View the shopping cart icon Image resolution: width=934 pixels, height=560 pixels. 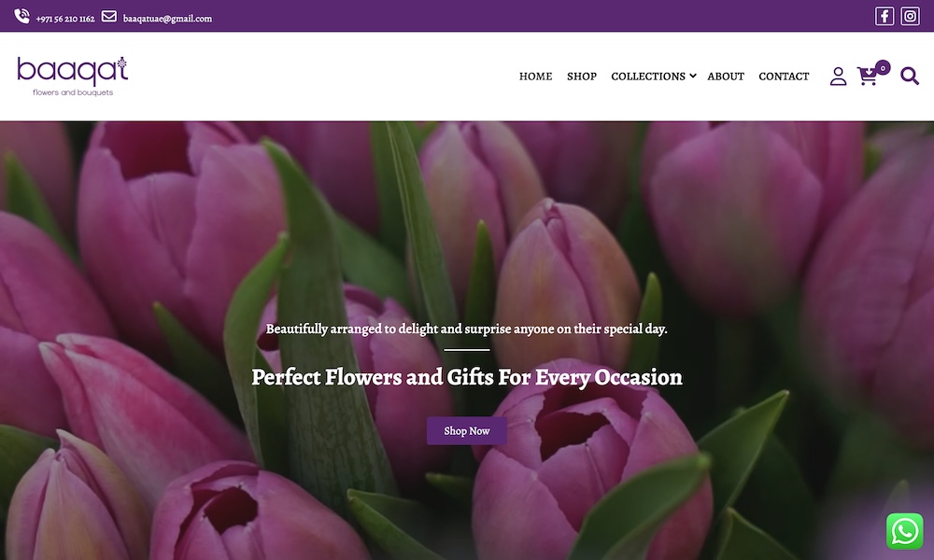point(868,77)
